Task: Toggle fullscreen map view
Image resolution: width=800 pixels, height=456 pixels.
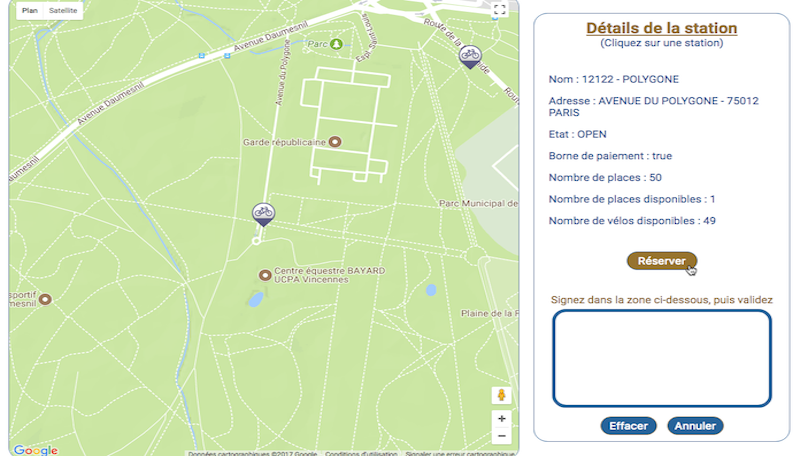Action: tap(501, 10)
